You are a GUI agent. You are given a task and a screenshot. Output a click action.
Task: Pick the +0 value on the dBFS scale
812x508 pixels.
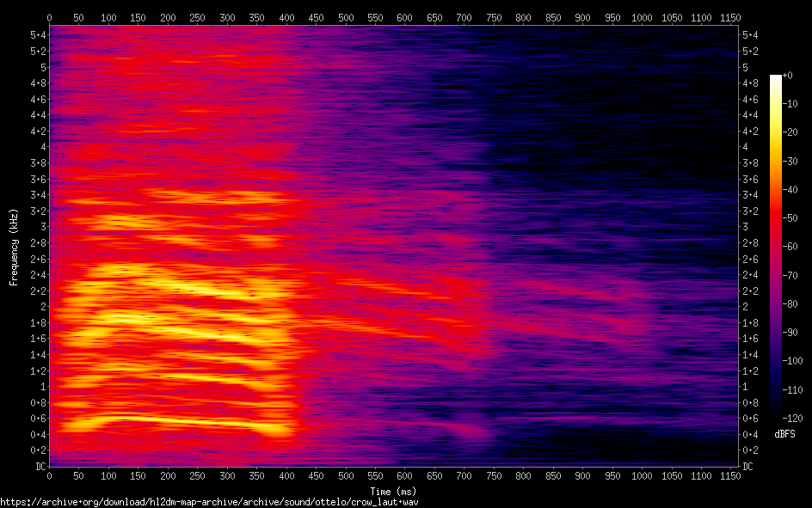(x=789, y=77)
